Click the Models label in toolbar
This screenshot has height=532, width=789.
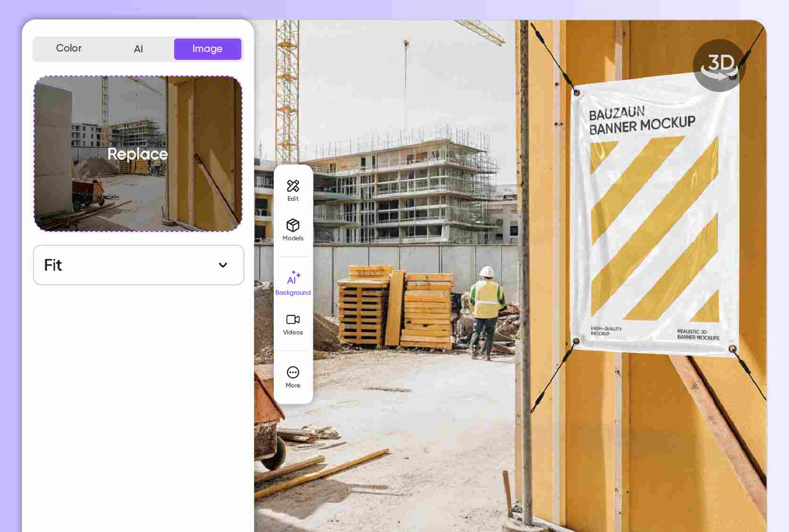tap(293, 238)
